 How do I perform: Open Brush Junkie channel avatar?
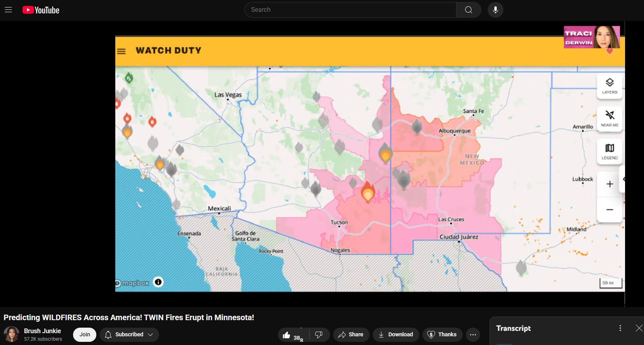pyautogui.click(x=11, y=334)
